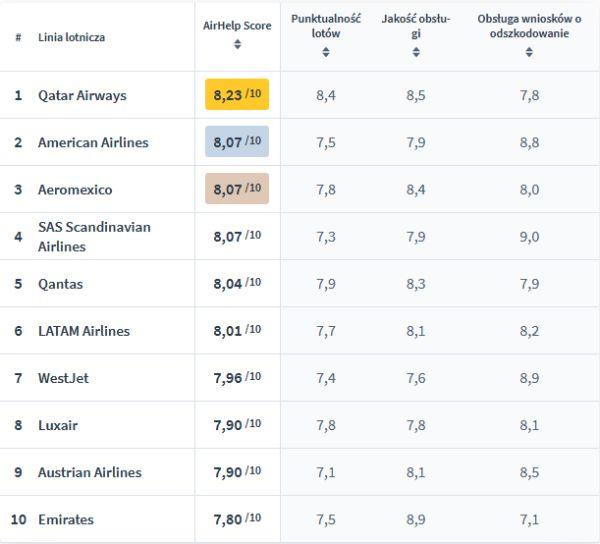Click the # rank column header
Viewport: 600px width, 544px height.
pyautogui.click(x=18, y=37)
